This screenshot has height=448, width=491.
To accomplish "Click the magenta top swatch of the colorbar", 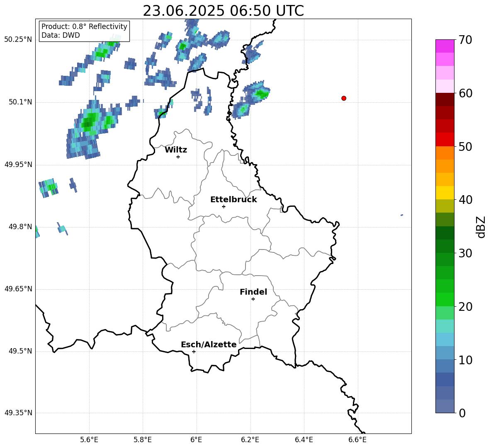I will (445, 46).
